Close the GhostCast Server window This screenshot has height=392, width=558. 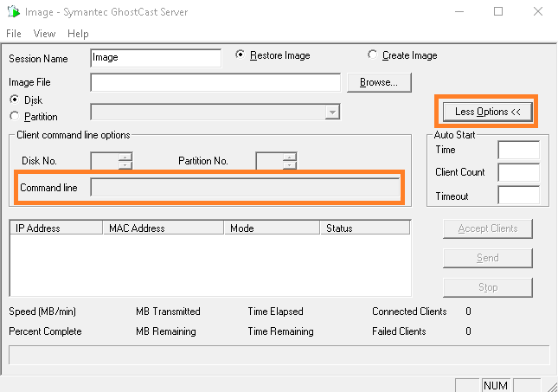tap(538, 12)
